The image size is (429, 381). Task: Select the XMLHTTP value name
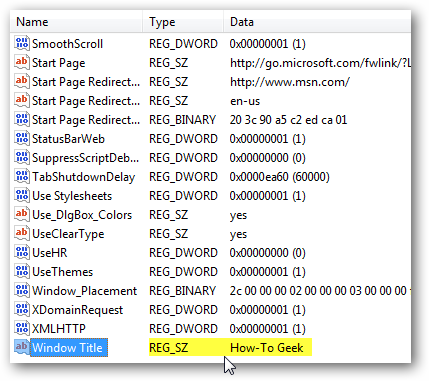click(x=59, y=329)
